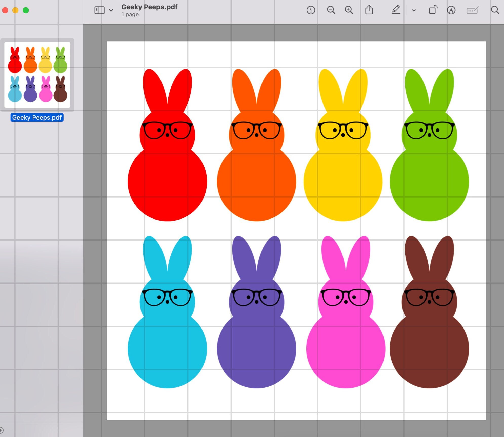Image resolution: width=504 pixels, height=437 pixels.
Task: Expand the Markup tools dropdown arrow
Action: pos(414,10)
